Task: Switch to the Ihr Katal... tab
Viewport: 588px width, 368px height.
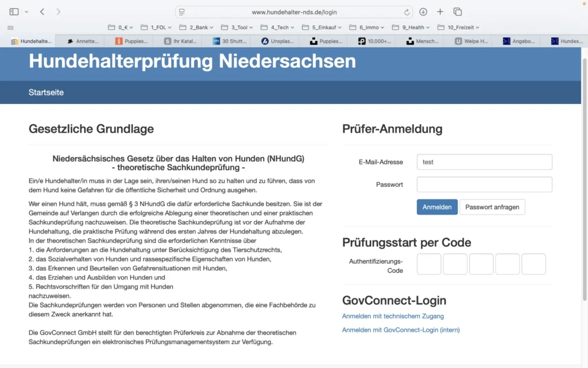Action: (180, 41)
